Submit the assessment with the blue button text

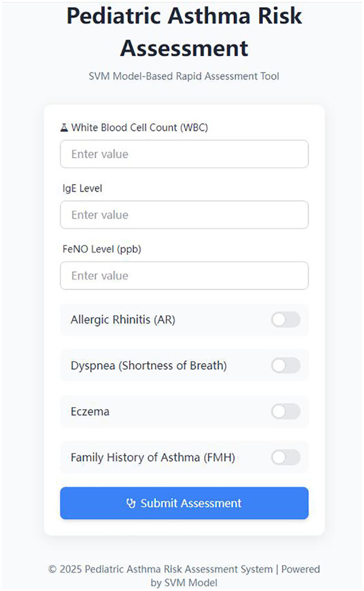pyautogui.click(x=191, y=503)
